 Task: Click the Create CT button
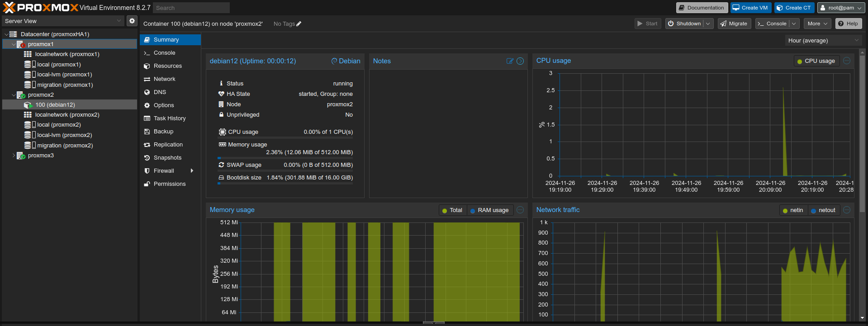point(794,8)
